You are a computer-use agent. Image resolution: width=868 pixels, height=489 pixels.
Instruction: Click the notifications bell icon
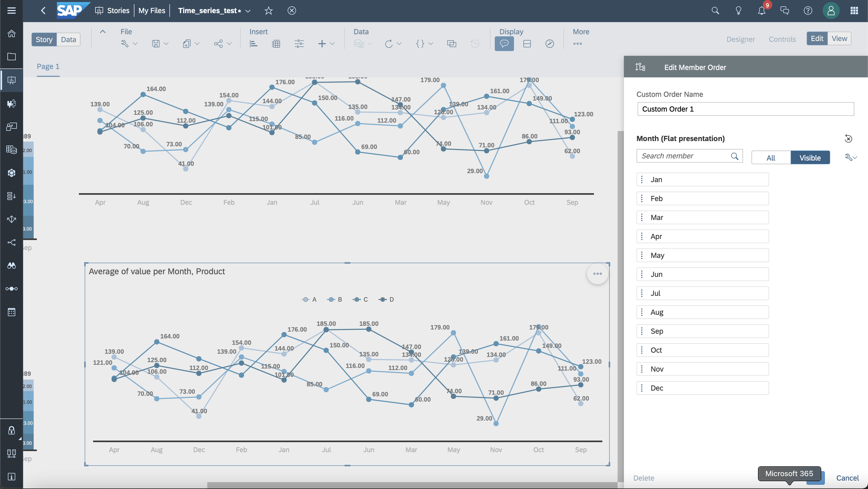(761, 11)
